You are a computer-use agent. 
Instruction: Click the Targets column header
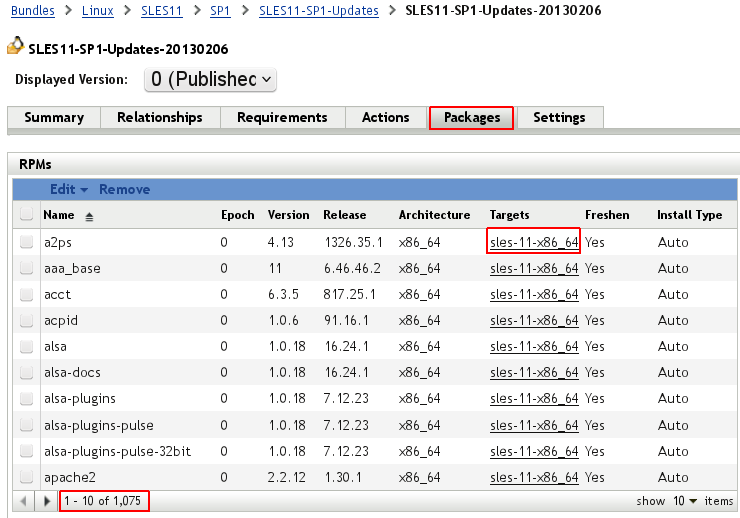click(x=509, y=215)
